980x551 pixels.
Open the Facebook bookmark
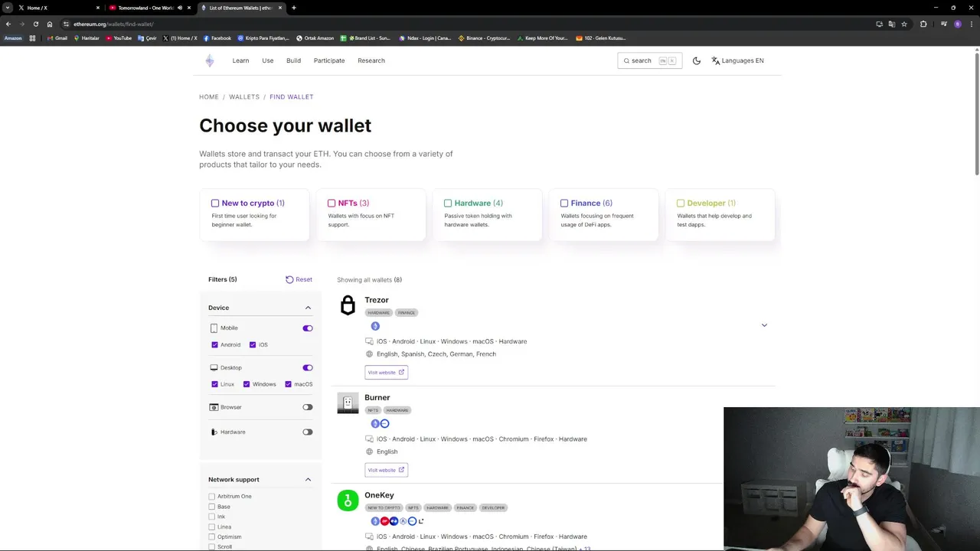(217, 38)
